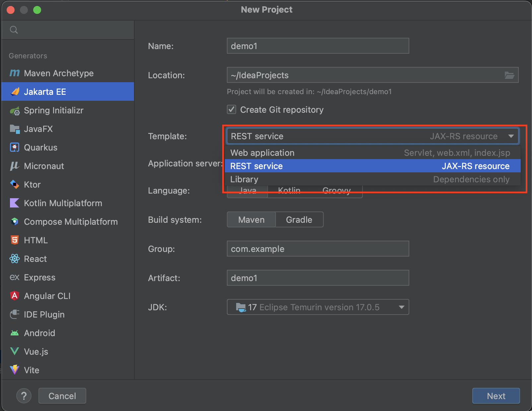Select Maven build system
Screen dimensions: 532x411
click(x=251, y=219)
